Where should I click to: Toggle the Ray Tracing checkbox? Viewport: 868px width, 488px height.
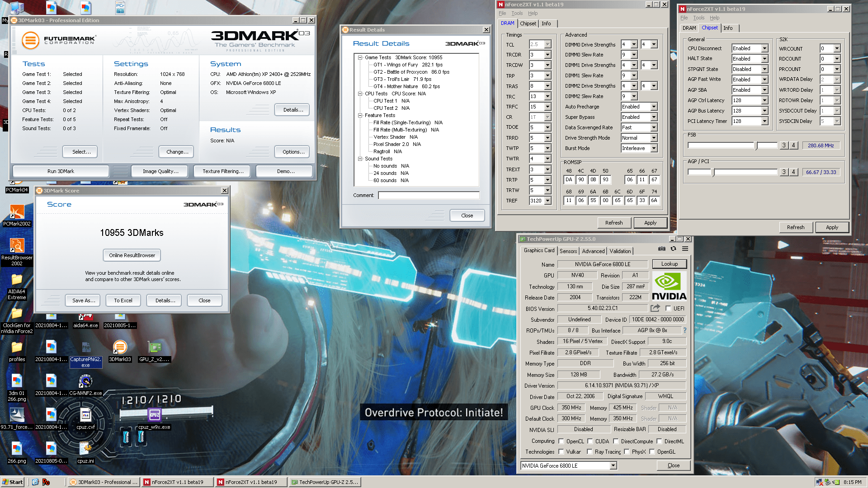click(x=590, y=452)
